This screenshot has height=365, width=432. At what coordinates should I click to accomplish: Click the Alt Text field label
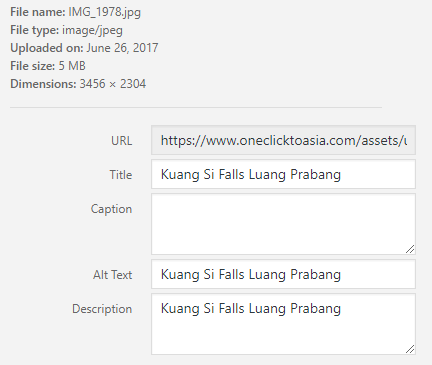113,275
